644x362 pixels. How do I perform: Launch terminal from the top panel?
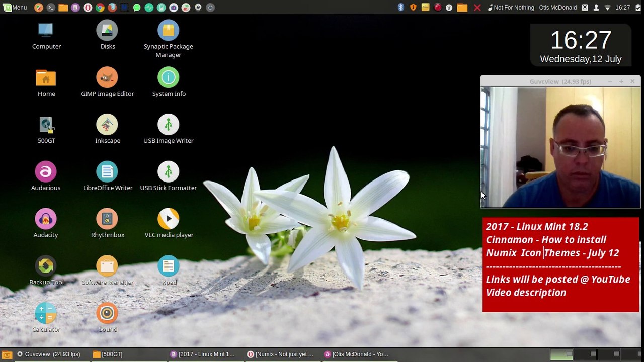point(51,8)
